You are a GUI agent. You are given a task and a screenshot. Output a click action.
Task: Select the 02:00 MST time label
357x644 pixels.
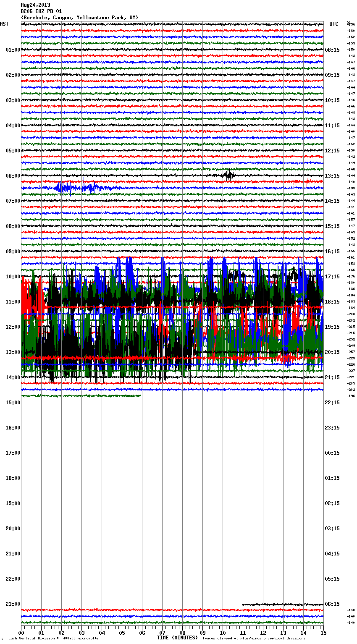[13, 75]
